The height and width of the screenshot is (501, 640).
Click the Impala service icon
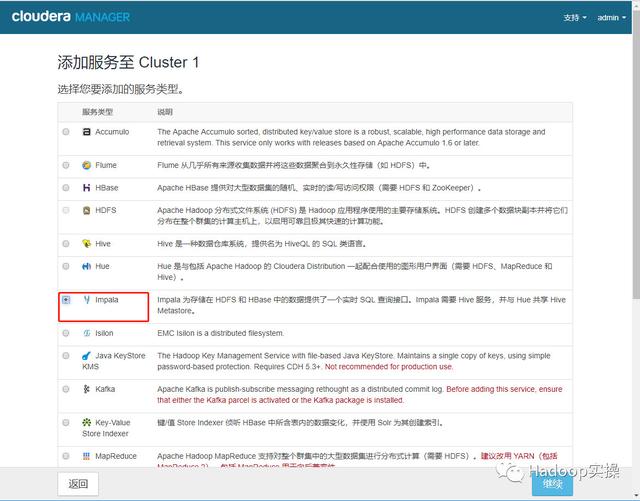[87, 299]
